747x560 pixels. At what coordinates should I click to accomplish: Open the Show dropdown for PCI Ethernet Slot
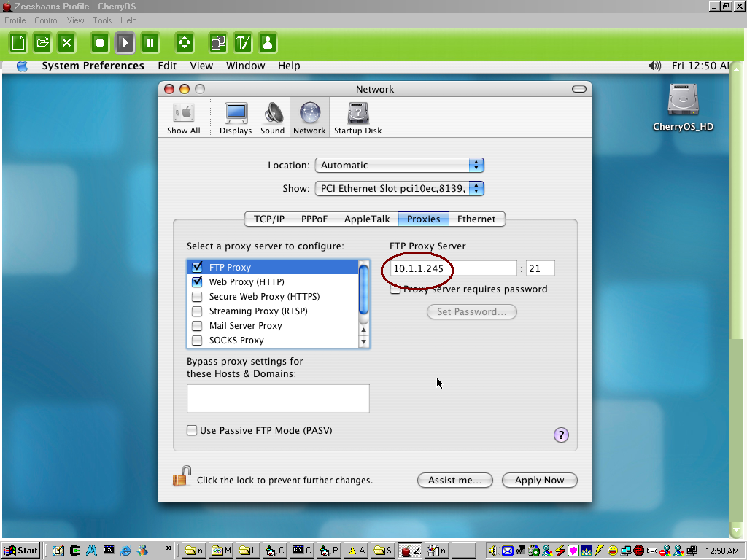(399, 189)
